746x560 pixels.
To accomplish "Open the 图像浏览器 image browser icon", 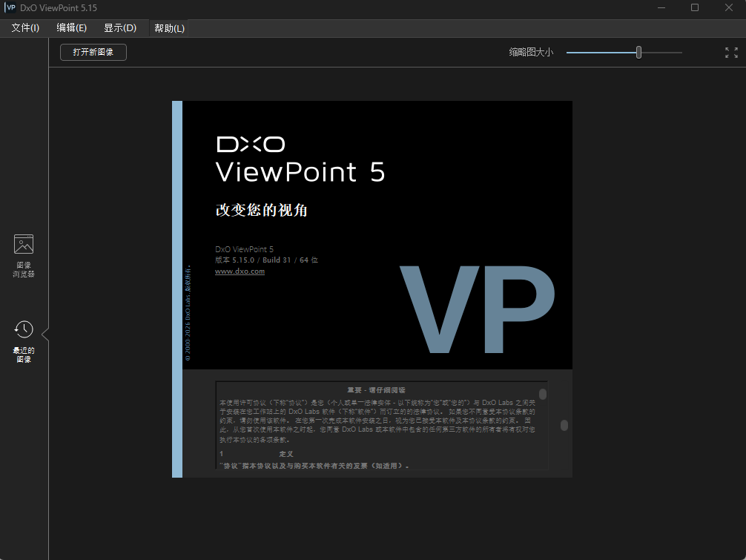I will [23, 256].
